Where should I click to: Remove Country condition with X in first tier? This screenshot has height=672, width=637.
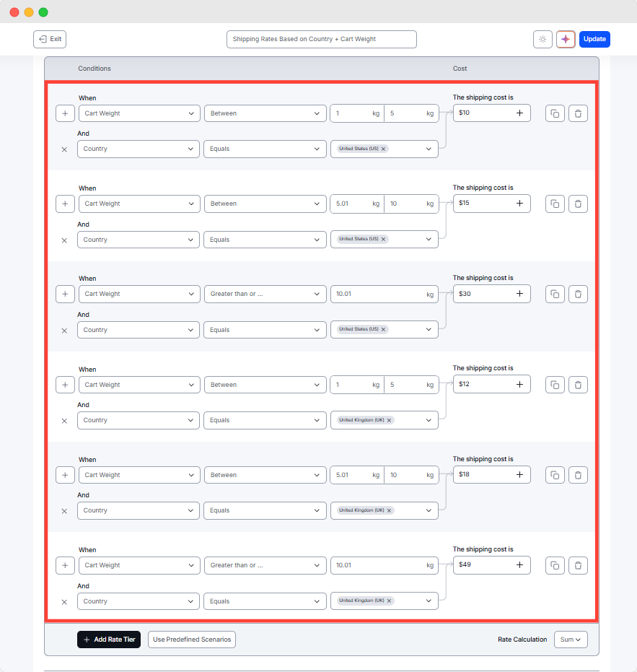(x=63, y=149)
